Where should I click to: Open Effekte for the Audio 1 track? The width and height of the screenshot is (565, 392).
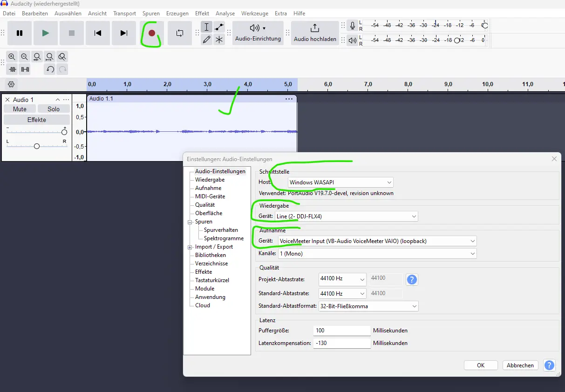[36, 119]
